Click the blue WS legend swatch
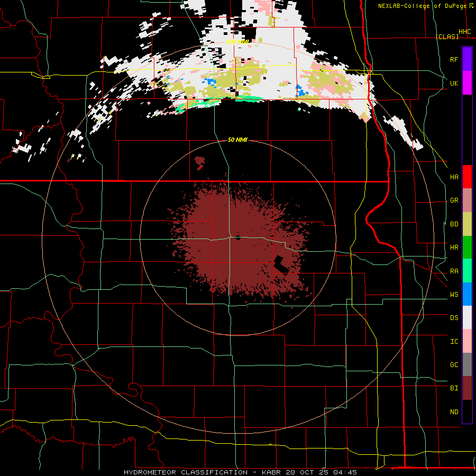The height and width of the screenshot is (476, 476). tap(467, 294)
